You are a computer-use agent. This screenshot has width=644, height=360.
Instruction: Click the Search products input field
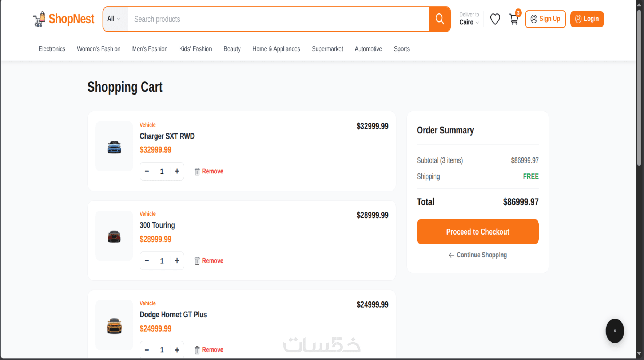coord(278,19)
